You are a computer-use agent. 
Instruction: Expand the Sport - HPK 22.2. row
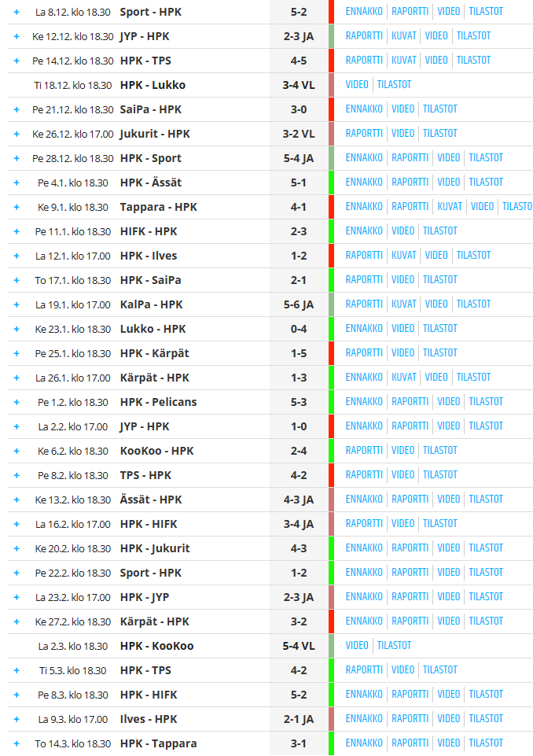point(17,573)
